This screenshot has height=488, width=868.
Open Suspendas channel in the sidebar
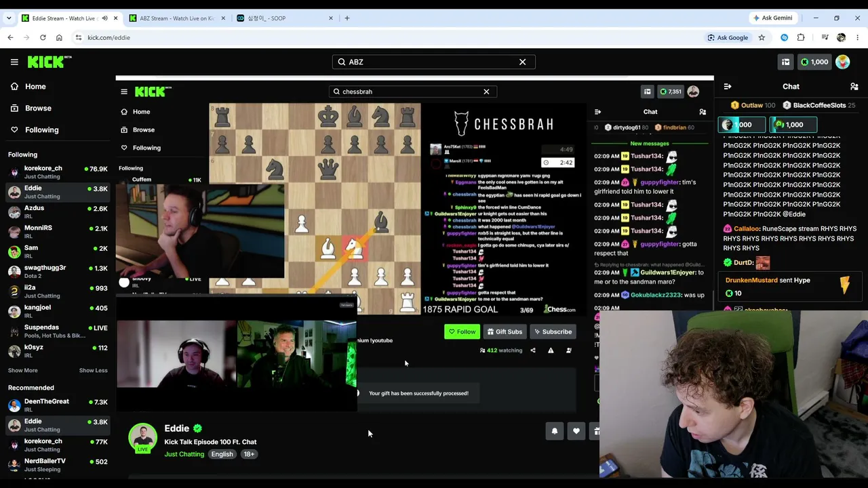click(58, 331)
